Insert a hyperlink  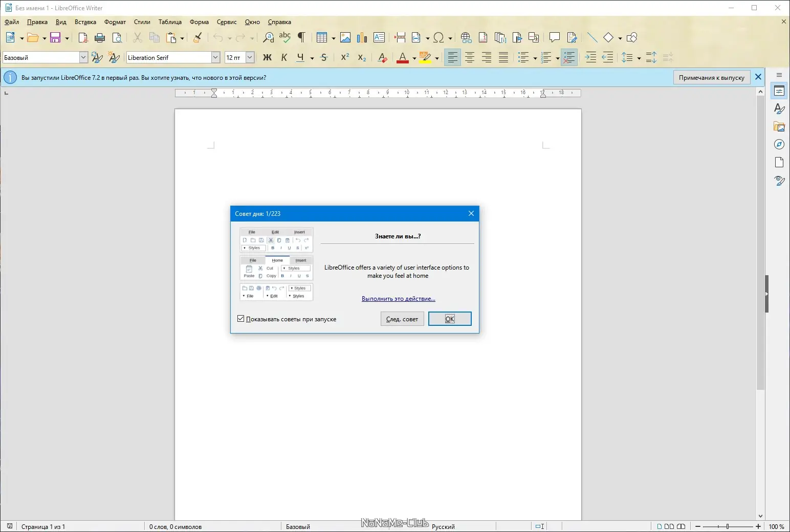[x=466, y=37]
